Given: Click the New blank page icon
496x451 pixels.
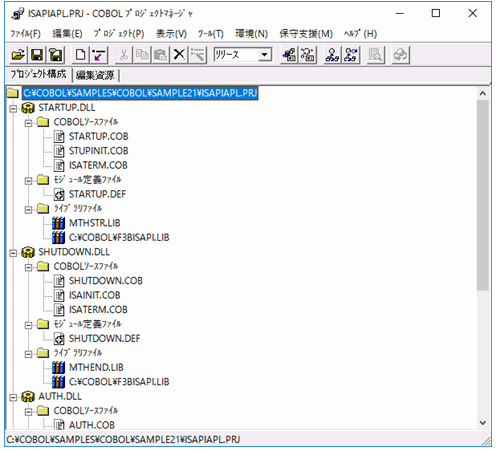Looking at the screenshot, I should coord(80,55).
